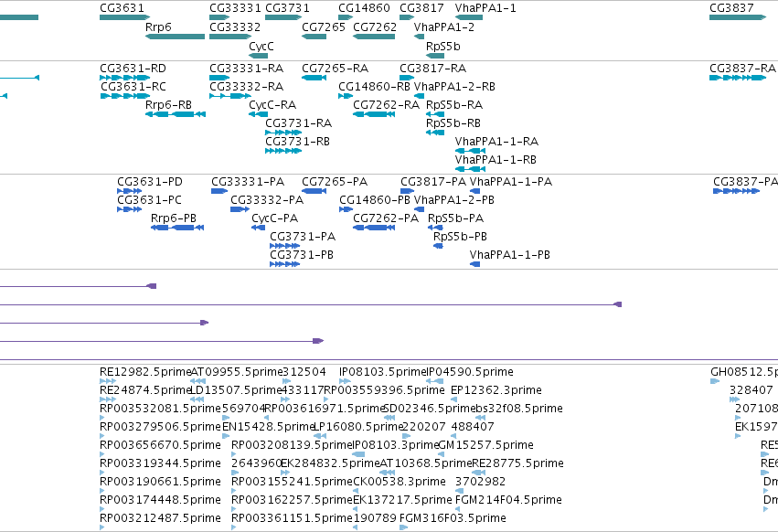Select EST 3702982
Viewport: 778px width, 532px height.
(x=480, y=482)
